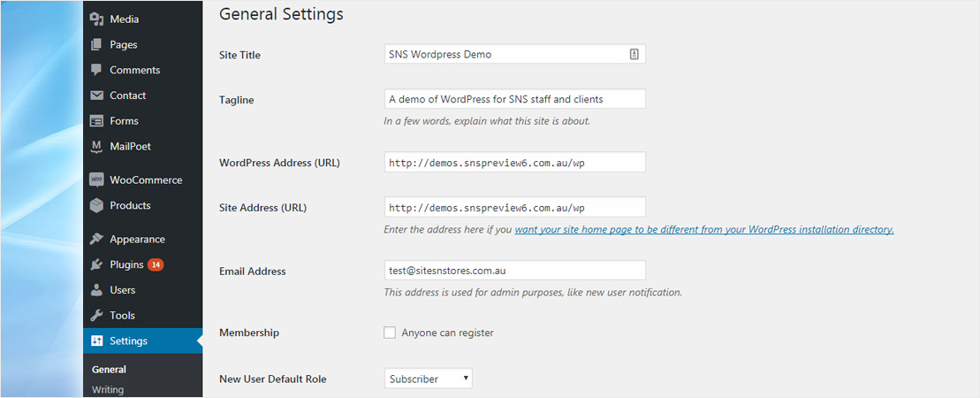Click the MailPoet icon in sidebar
The width and height of the screenshot is (980, 398).
pos(97,147)
